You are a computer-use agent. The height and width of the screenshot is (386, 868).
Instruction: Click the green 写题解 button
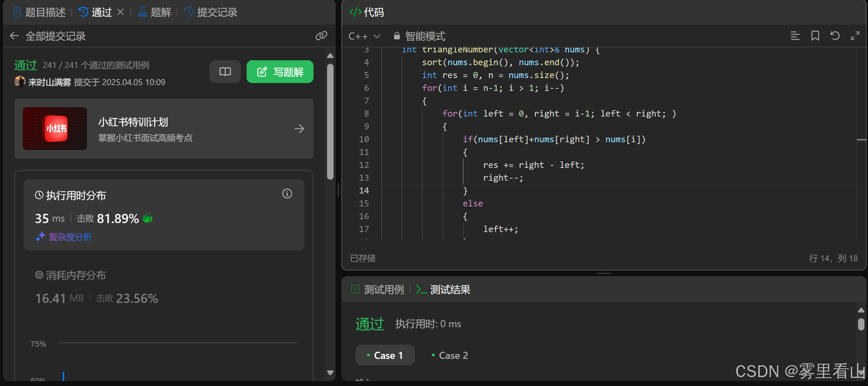pos(280,72)
